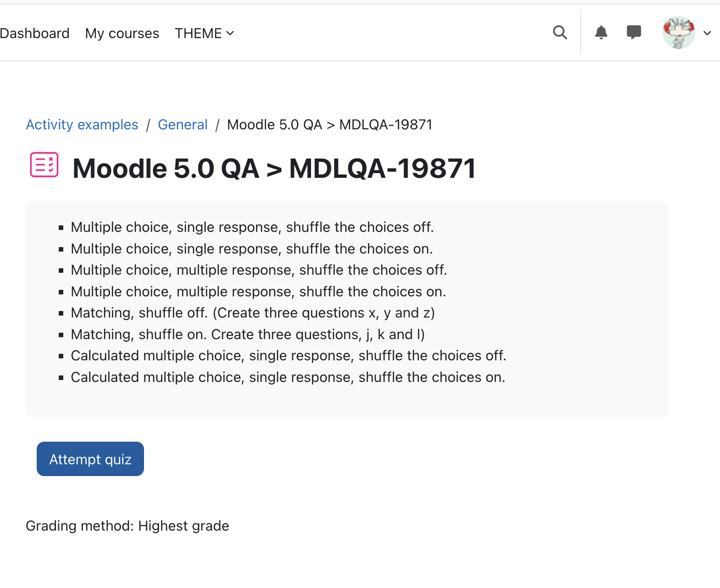Click 'Calculated multiple choice ... shuffle the choices on.'

click(x=288, y=377)
